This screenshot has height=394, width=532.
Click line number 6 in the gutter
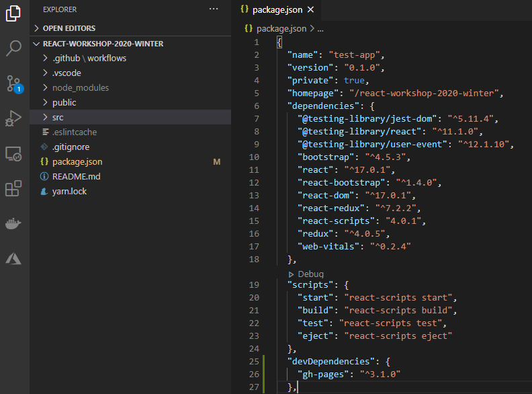point(257,106)
